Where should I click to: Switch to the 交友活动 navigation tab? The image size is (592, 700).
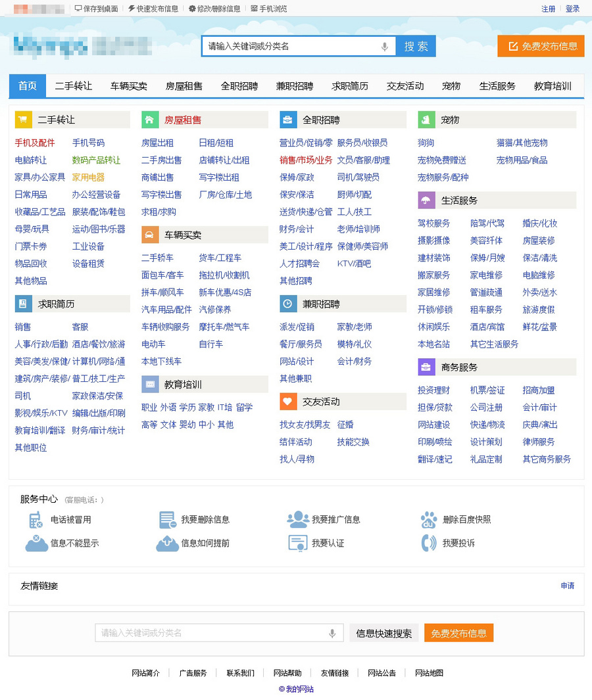pyautogui.click(x=405, y=85)
